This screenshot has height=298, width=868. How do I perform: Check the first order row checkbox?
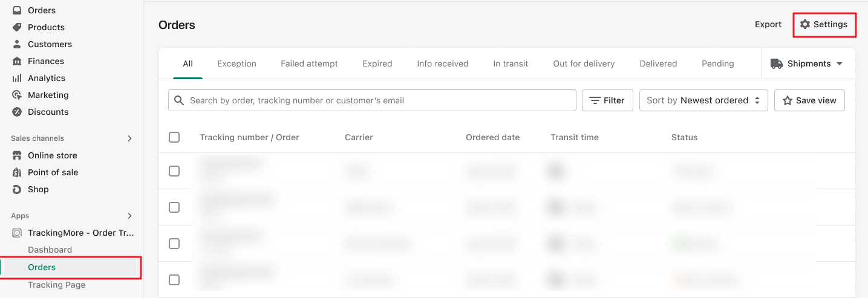(174, 171)
